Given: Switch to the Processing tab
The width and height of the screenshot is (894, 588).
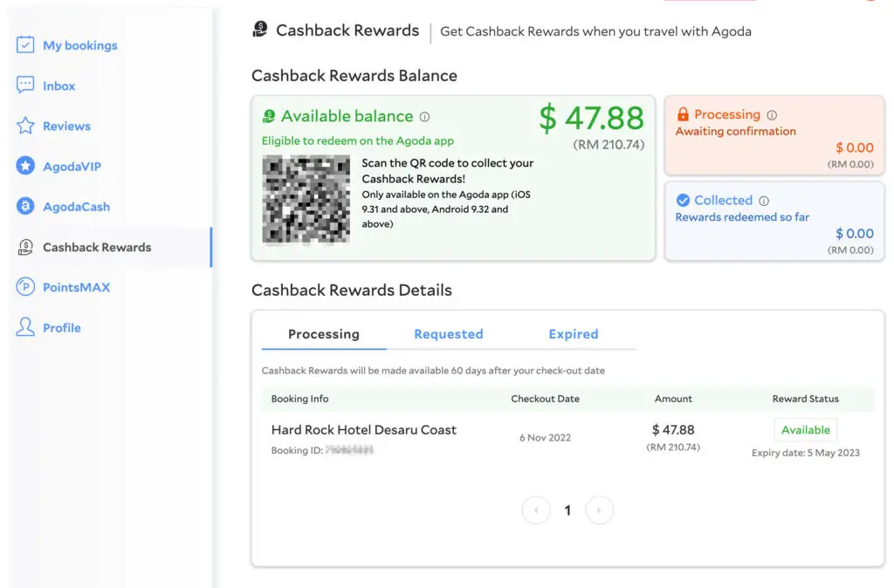Looking at the screenshot, I should (324, 334).
